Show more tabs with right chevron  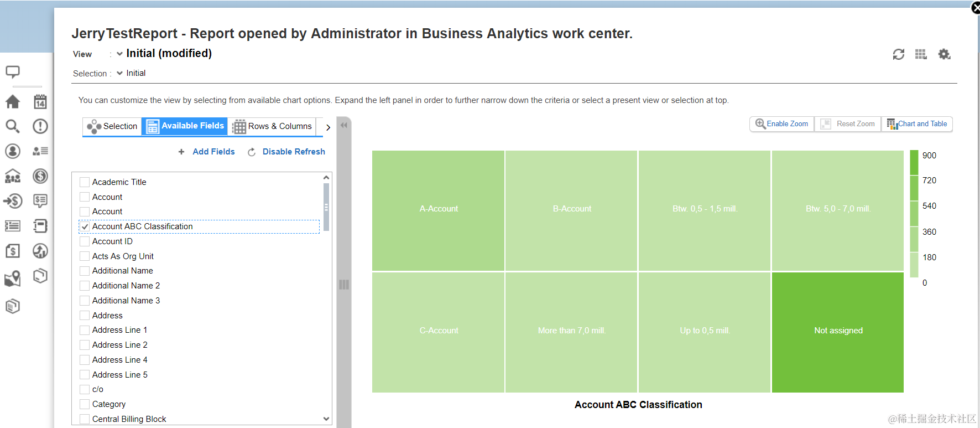(x=328, y=127)
